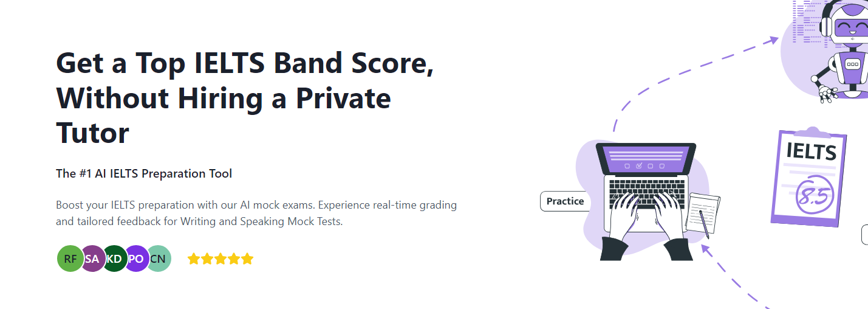Click the dashed arrowhead pointing to robot
Screen dimensions: 868x309
773,40
